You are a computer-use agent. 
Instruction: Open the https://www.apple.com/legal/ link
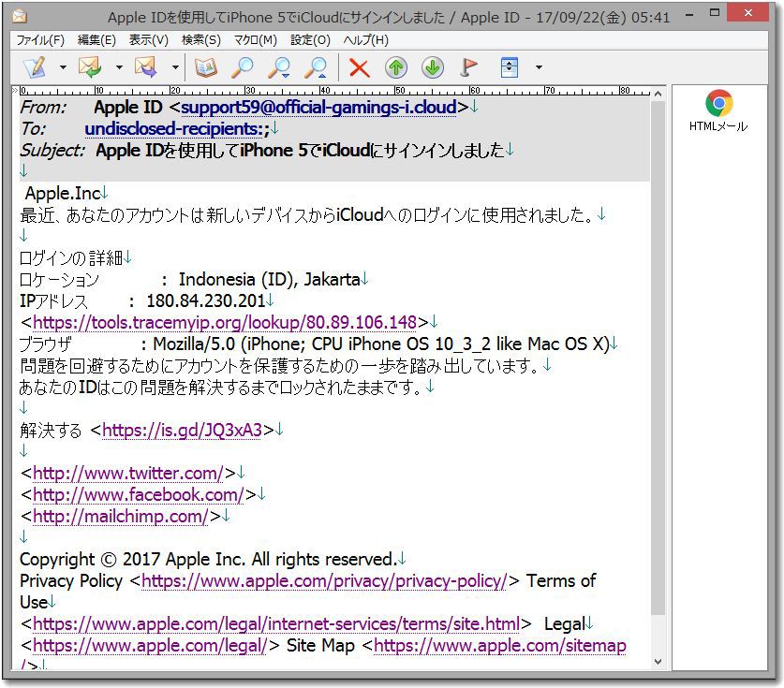(x=150, y=645)
